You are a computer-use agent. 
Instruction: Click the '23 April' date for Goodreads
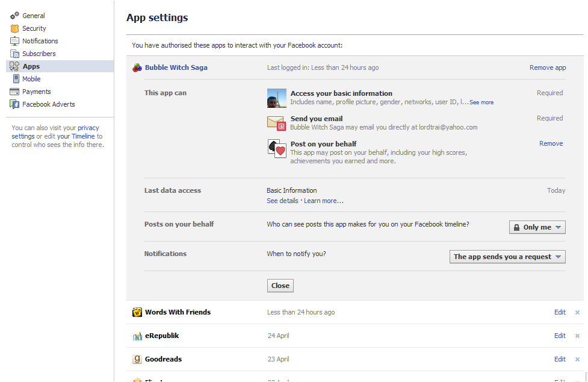(x=278, y=359)
